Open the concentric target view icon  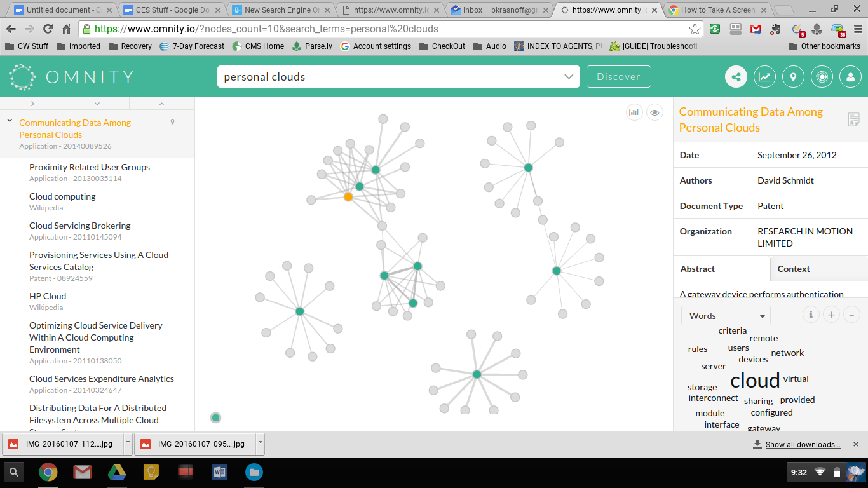[x=822, y=77]
